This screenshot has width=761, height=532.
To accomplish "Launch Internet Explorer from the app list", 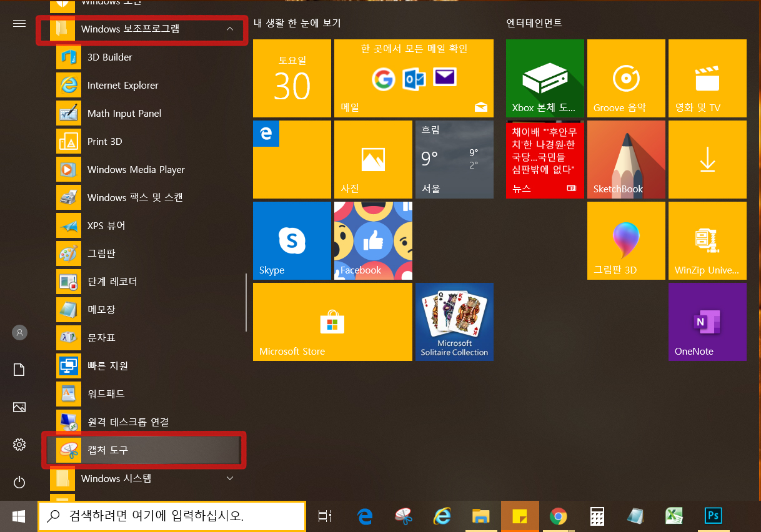I will tap(145, 85).
